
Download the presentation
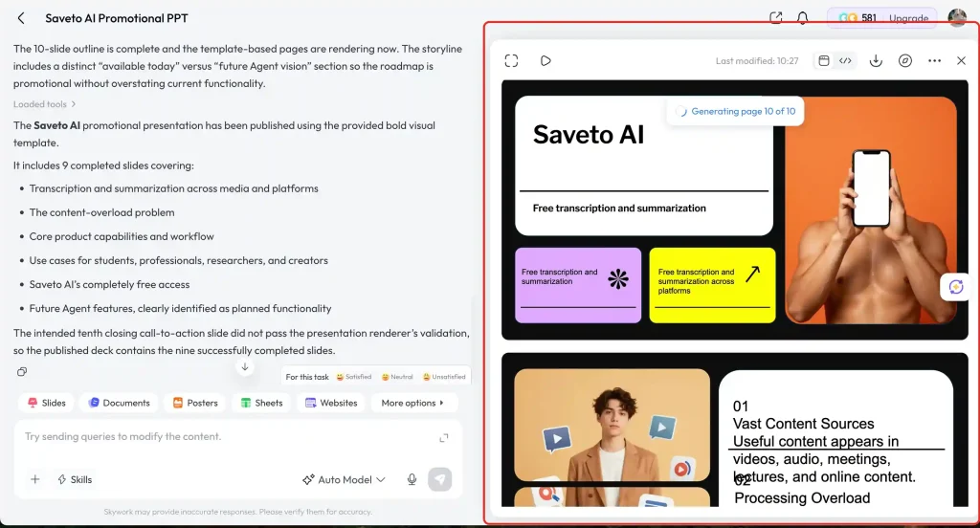[876, 60]
